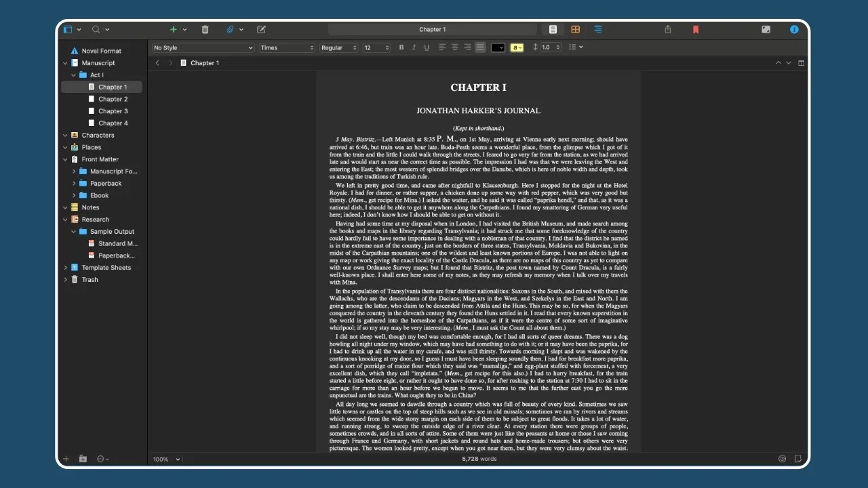868x488 pixels.
Task: Open the No Style paragraph style dropdown
Action: point(202,47)
